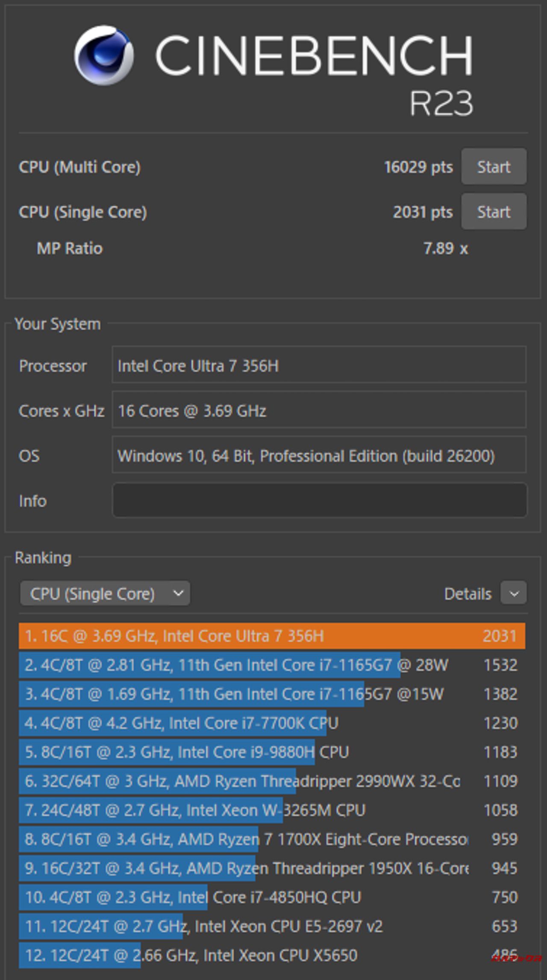Click the Cores x GHz label
547x980 pixels.
[62, 411]
